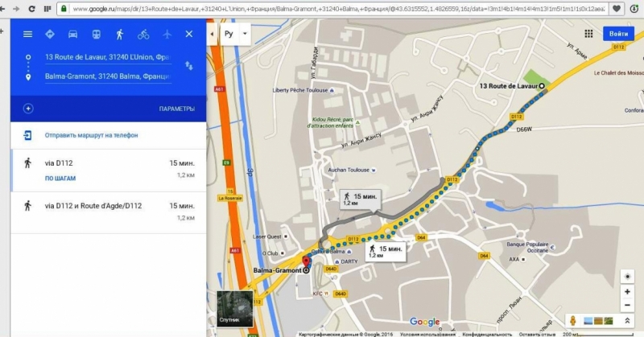The height and width of the screenshot is (337, 644).
Task: Click the Войти sign-in button
Action: [x=618, y=34]
